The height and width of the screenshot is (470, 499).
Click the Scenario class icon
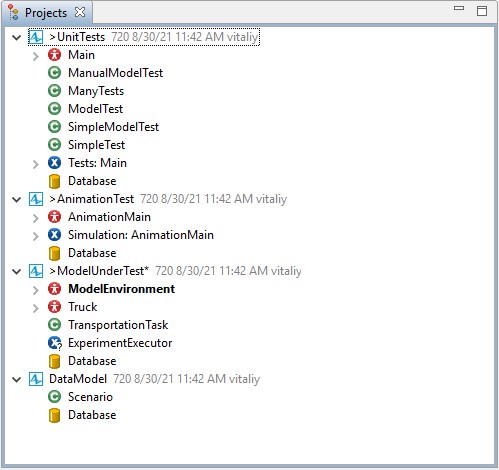pyautogui.click(x=54, y=397)
